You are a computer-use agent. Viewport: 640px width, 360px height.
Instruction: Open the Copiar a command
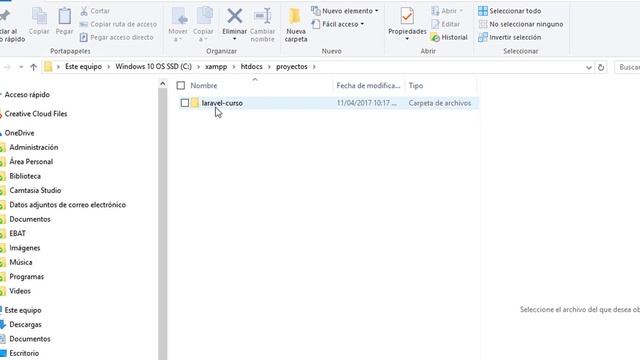(x=203, y=24)
